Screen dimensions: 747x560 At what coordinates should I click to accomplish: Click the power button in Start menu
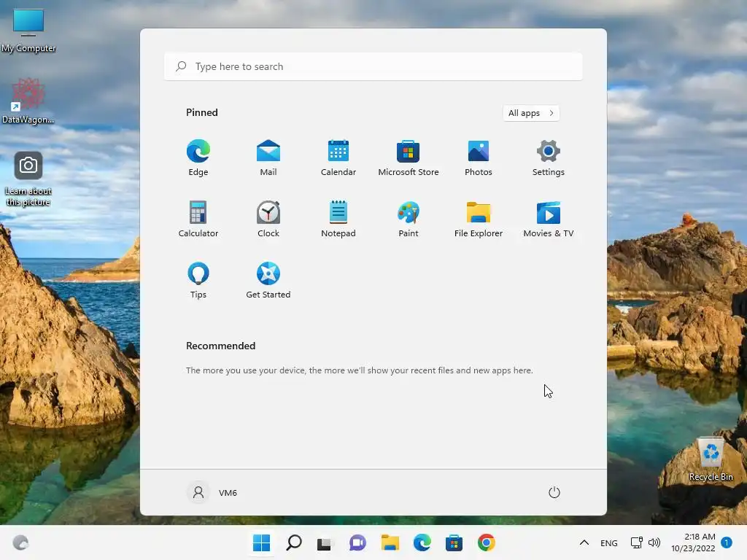[554, 492]
